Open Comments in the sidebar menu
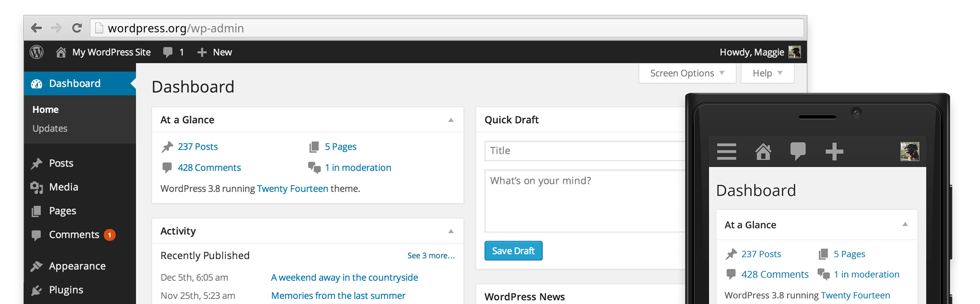The image size is (980, 304). pos(74,235)
